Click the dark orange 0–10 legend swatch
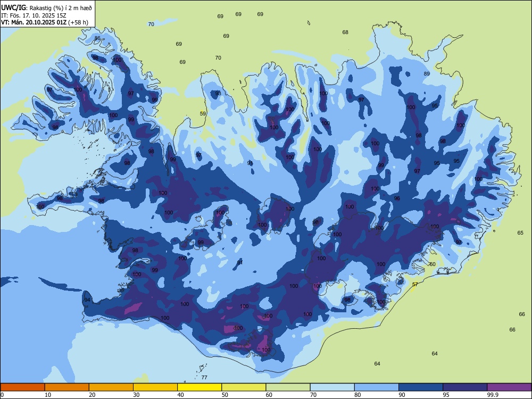This screenshot has height=399, width=532. 22,387
